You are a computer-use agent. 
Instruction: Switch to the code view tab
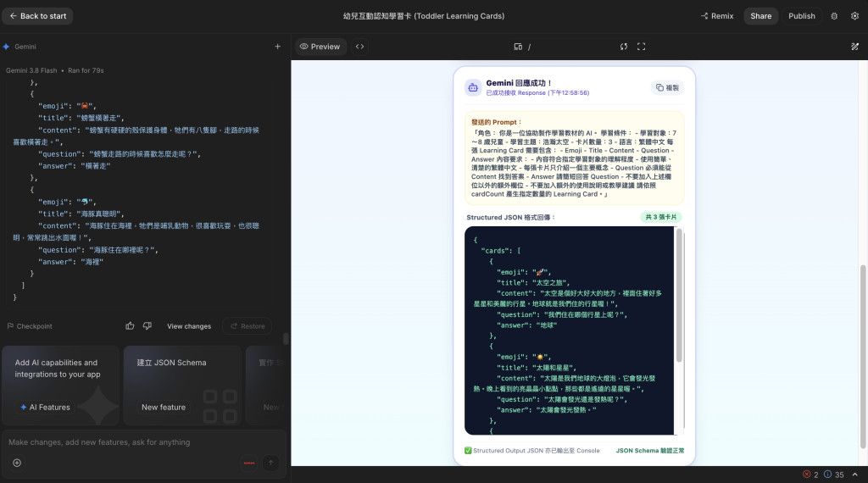click(x=359, y=47)
